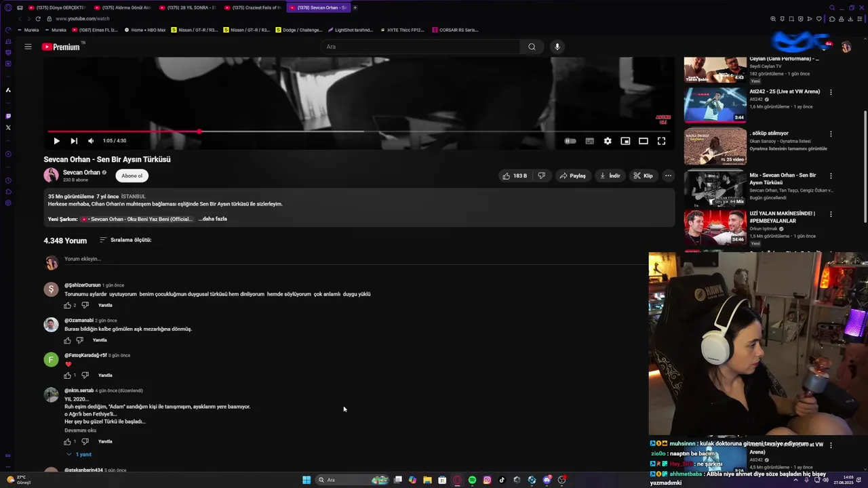Open weather widget showing 27°C

(x=18, y=480)
